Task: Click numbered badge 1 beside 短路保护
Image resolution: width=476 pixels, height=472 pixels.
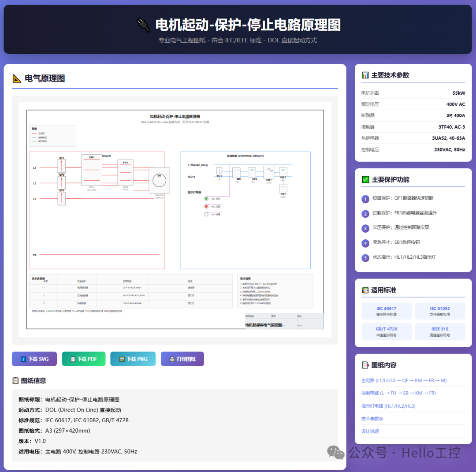Action: pos(365,199)
